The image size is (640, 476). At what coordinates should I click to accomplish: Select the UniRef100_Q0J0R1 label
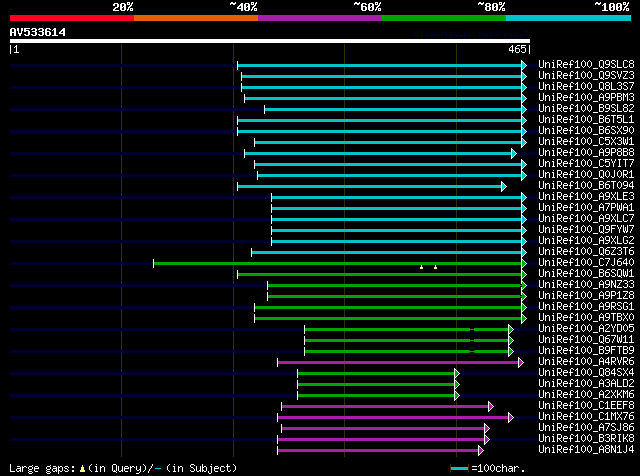pos(586,174)
